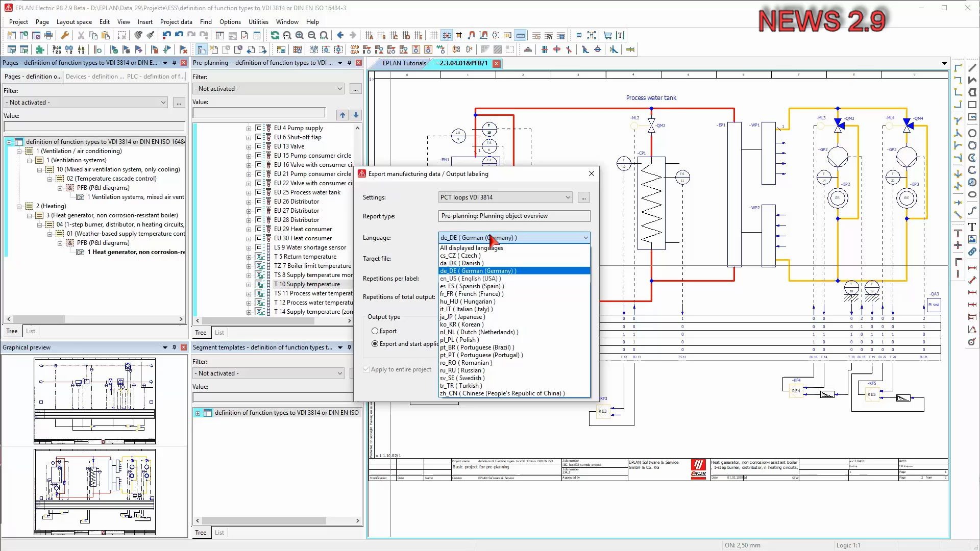
Task: Toggle Apply to entire project checkbox
Action: click(366, 369)
